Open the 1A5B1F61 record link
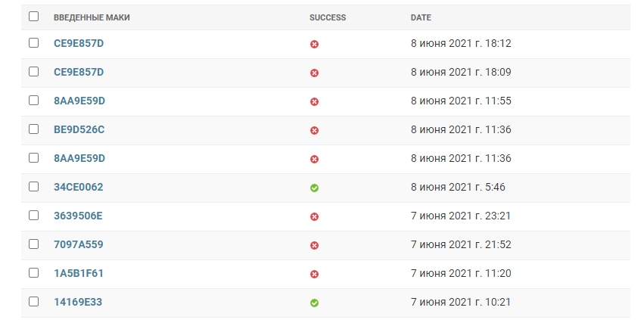 (79, 273)
